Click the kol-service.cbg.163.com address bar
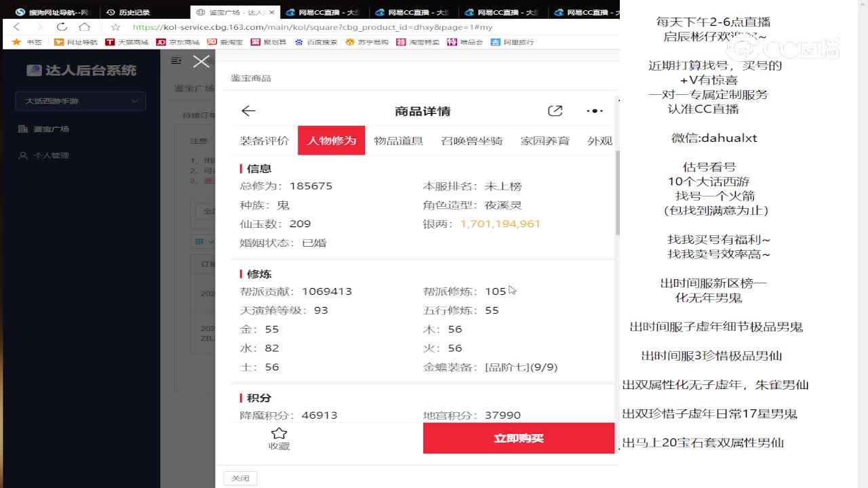This screenshot has height=488, width=868. [x=312, y=27]
